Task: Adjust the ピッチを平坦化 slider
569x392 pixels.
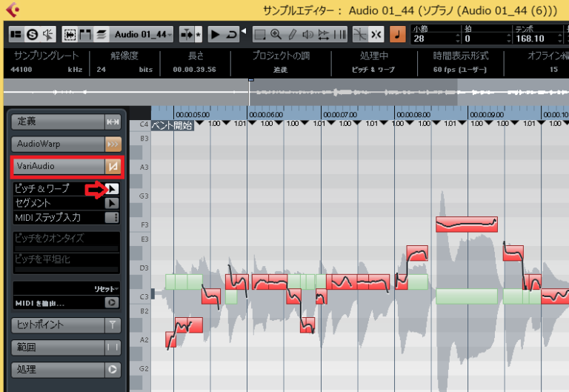Action: [x=67, y=270]
